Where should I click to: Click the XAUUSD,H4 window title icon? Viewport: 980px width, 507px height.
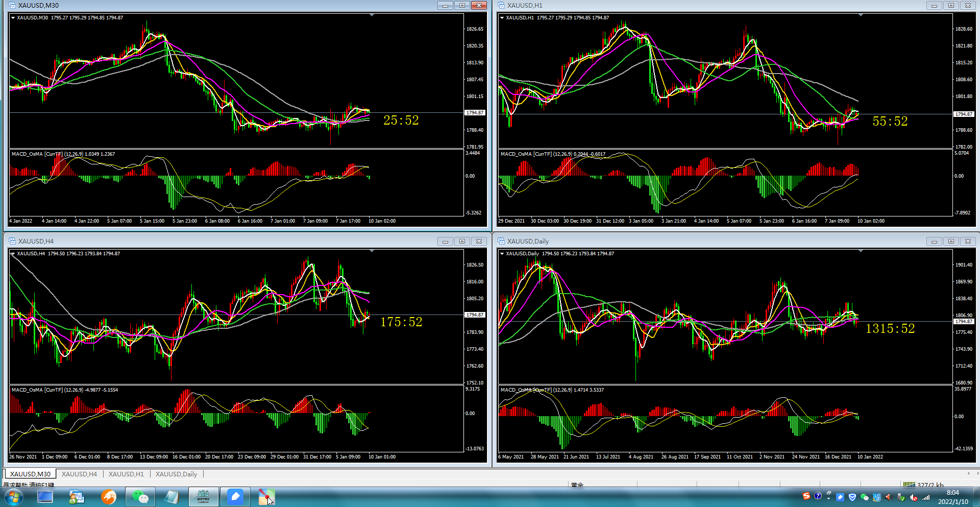12,241
